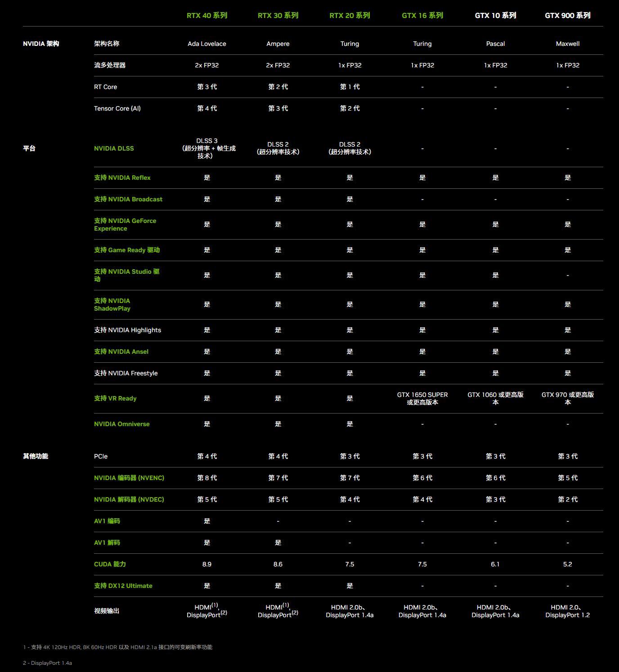Viewport: 619px width, 672px height.
Task: Open the AV1 编码 link
Action: (x=107, y=521)
